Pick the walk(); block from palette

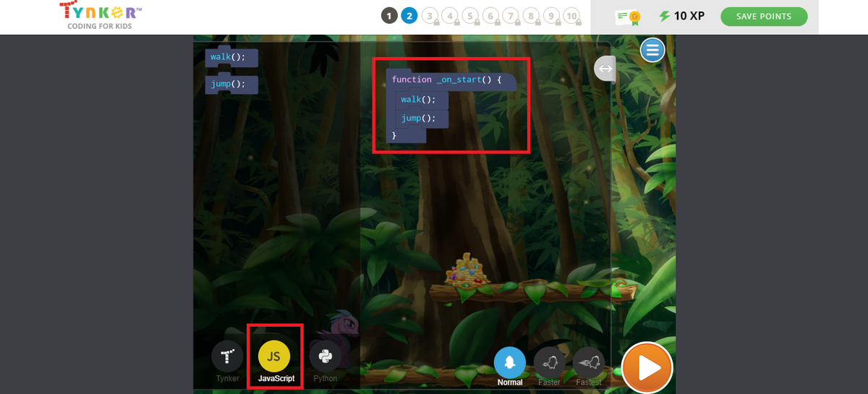[231, 57]
